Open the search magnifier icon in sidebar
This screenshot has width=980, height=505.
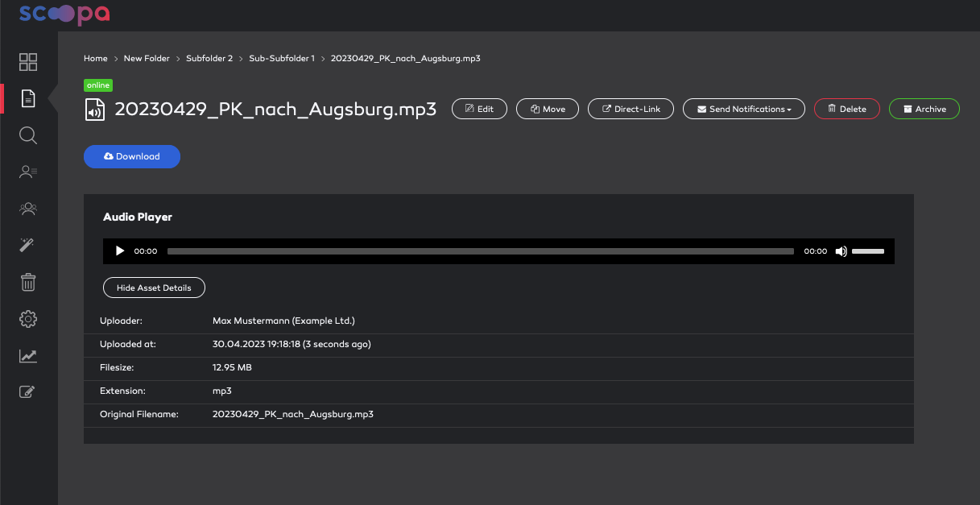pyautogui.click(x=28, y=135)
